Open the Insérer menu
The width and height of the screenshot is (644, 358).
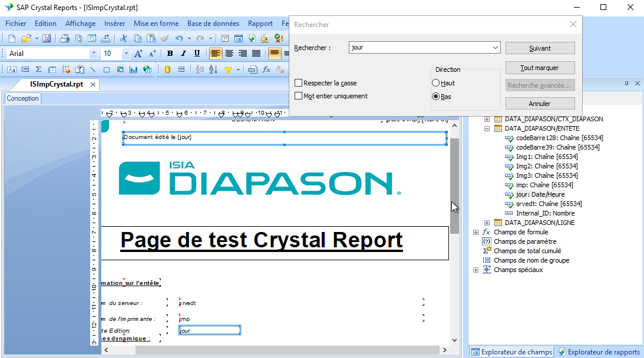coord(114,24)
